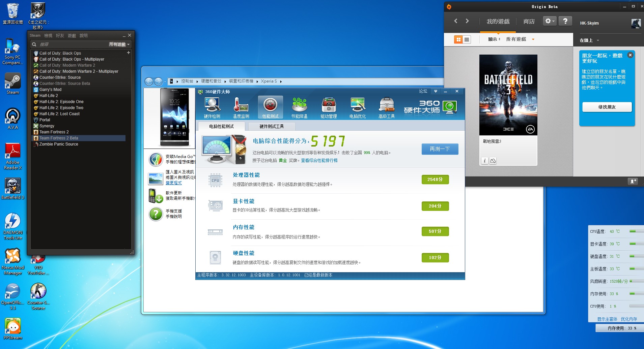Open the 温度监测 temperature monitor icon
The width and height of the screenshot is (644, 349).
[x=241, y=108]
